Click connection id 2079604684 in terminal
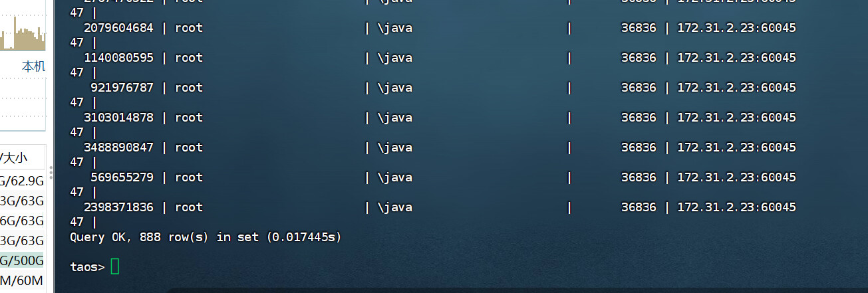 click(118, 28)
